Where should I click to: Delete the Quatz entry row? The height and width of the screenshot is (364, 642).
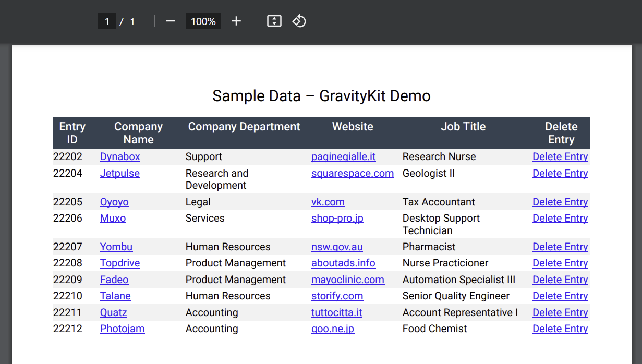click(x=560, y=313)
